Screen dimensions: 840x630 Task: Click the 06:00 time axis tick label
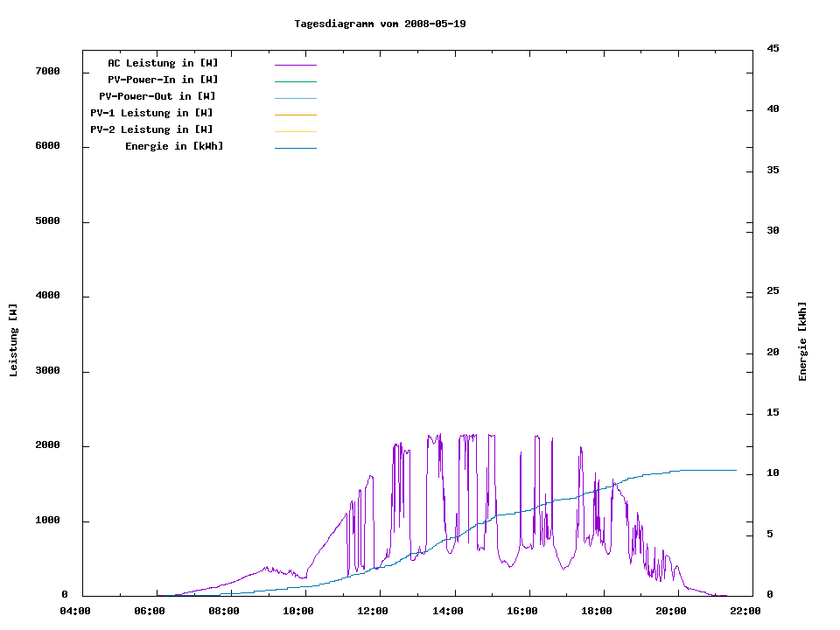point(150,612)
